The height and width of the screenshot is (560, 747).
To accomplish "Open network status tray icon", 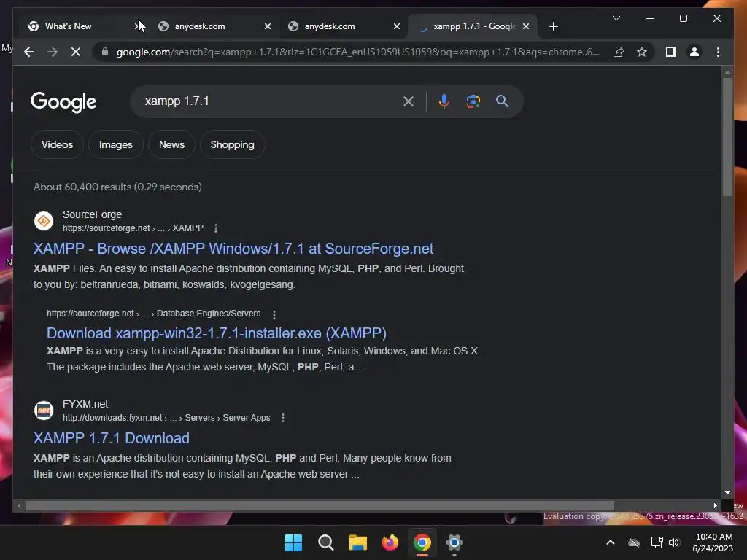I will click(657, 542).
